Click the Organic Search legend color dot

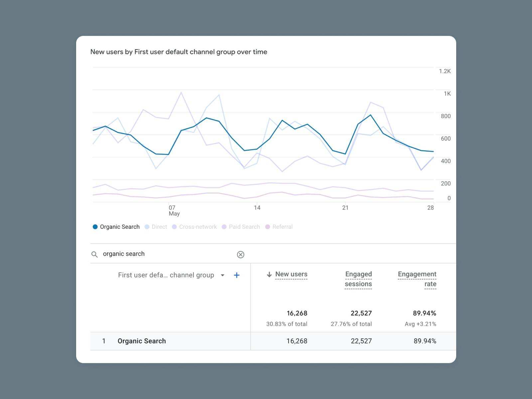[95, 227]
